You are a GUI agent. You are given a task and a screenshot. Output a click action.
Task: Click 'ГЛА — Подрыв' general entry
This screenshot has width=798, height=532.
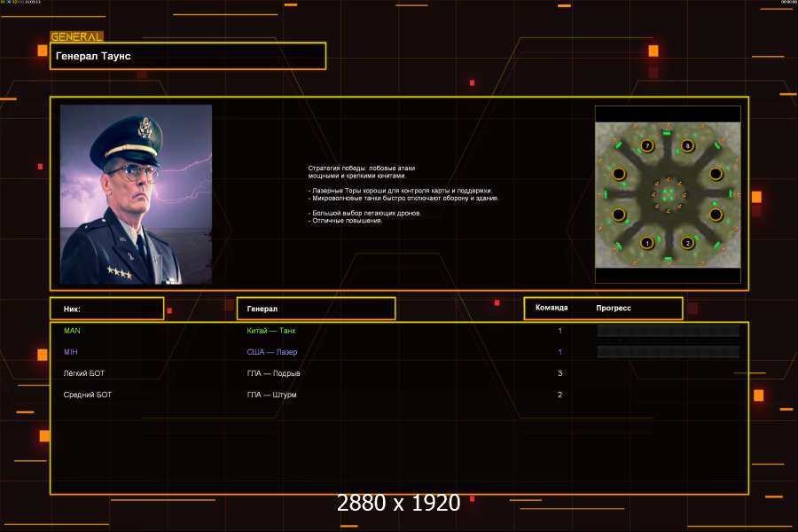click(273, 373)
